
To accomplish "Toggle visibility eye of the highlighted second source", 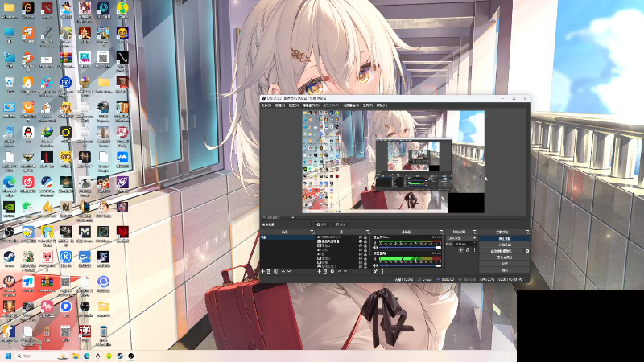I will 360,241.
